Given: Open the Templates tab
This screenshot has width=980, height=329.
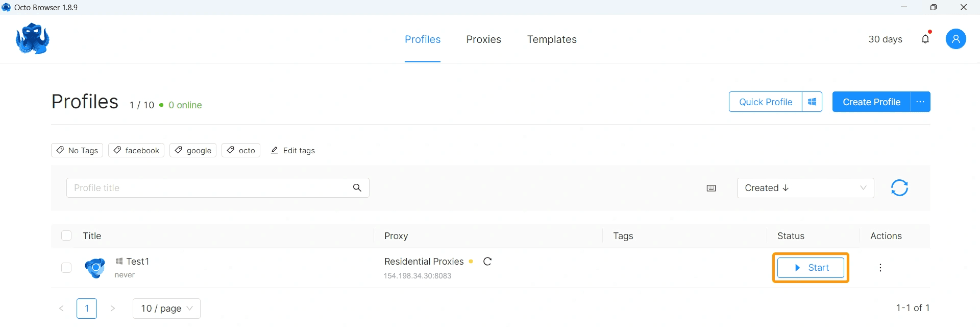Looking at the screenshot, I should pyautogui.click(x=552, y=39).
